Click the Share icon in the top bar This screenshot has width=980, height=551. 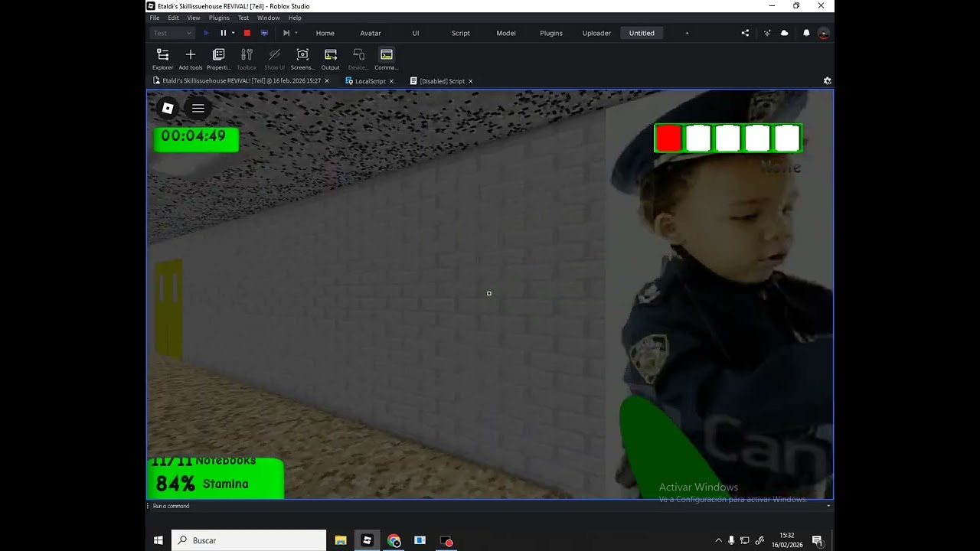pos(745,33)
